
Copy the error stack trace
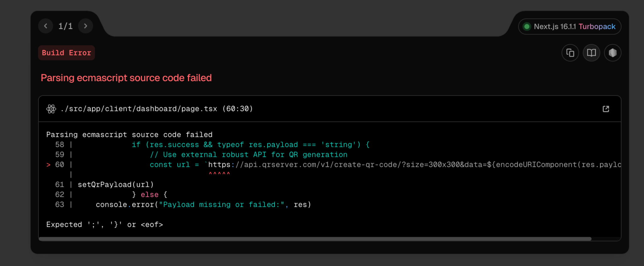click(570, 53)
